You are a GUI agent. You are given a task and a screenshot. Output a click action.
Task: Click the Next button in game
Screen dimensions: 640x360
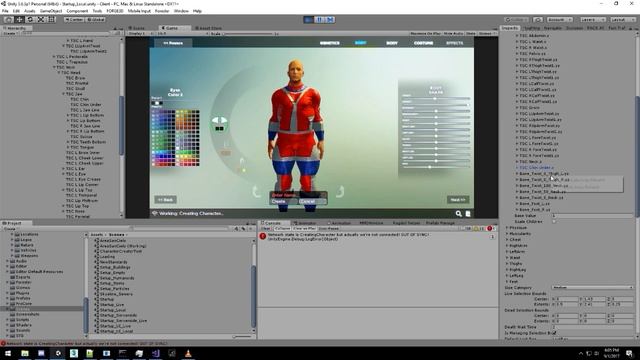pos(458,200)
